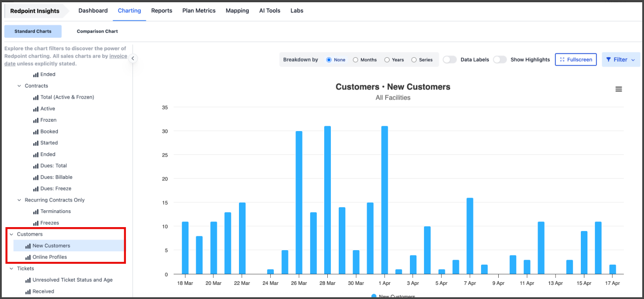
Task: Click the chart icon beside Dues: Billable
Action: tap(36, 177)
